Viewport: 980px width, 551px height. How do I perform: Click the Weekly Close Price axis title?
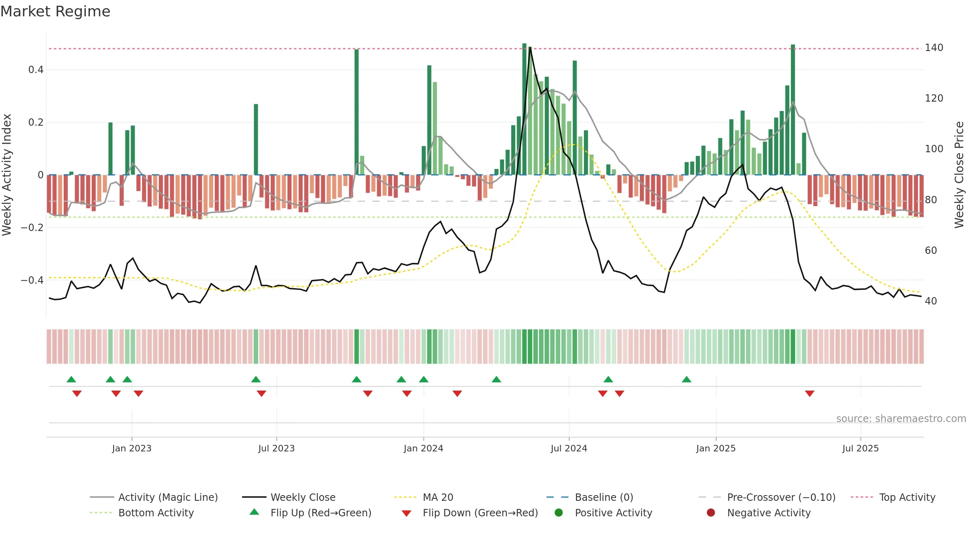[959, 175]
